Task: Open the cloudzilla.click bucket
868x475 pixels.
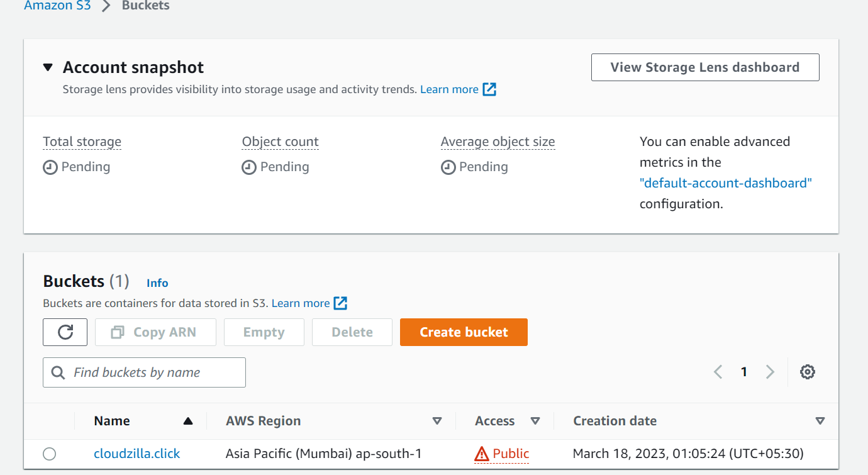Action: pyautogui.click(x=137, y=454)
